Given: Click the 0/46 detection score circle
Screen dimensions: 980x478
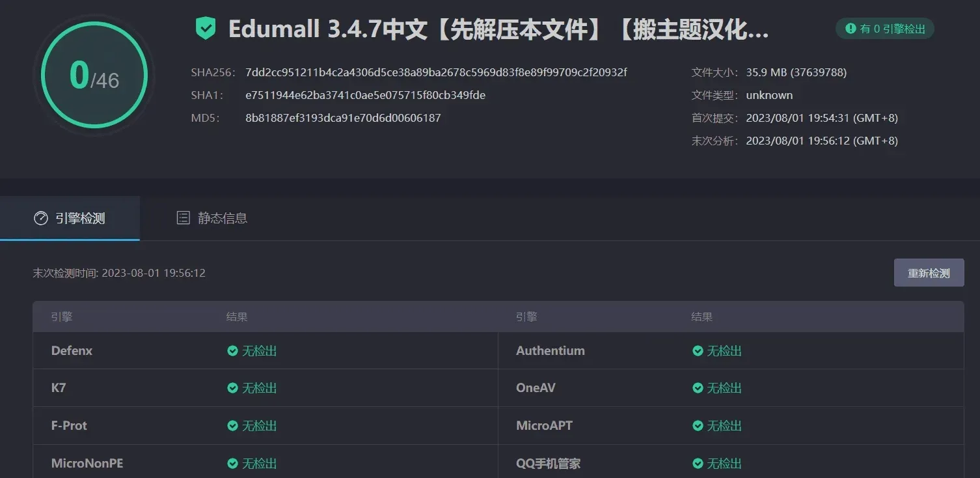Looking at the screenshot, I should tap(94, 76).
